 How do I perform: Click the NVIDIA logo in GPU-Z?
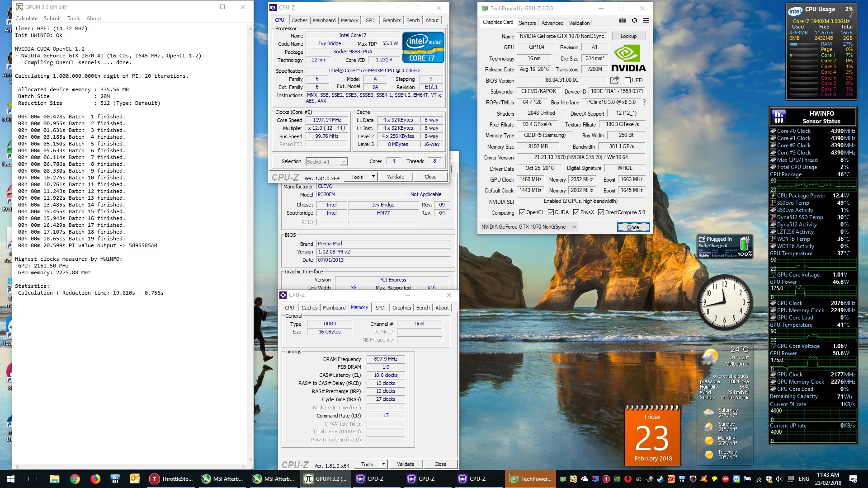tap(628, 58)
